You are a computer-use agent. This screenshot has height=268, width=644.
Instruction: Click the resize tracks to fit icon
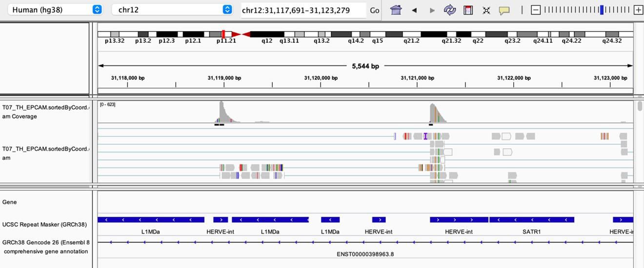(486, 10)
